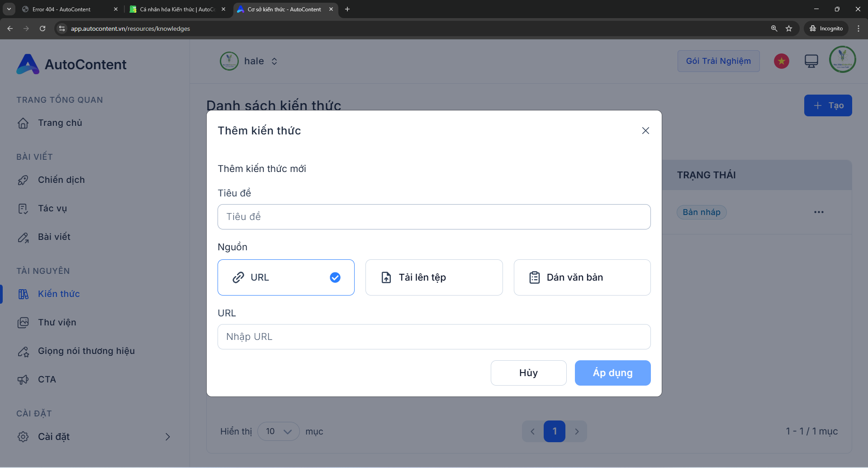Open Thư viện in sidebar
This screenshot has height=468, width=868.
tap(57, 323)
